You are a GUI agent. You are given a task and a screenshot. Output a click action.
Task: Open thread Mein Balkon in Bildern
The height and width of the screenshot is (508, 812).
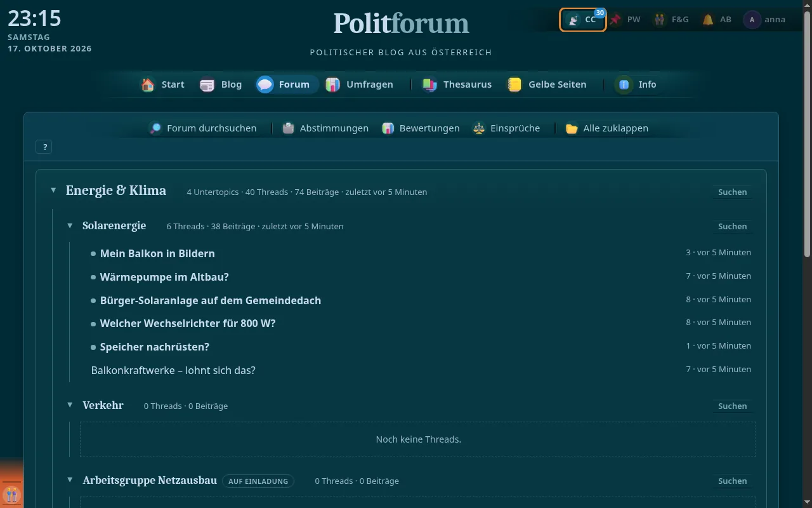click(x=157, y=253)
